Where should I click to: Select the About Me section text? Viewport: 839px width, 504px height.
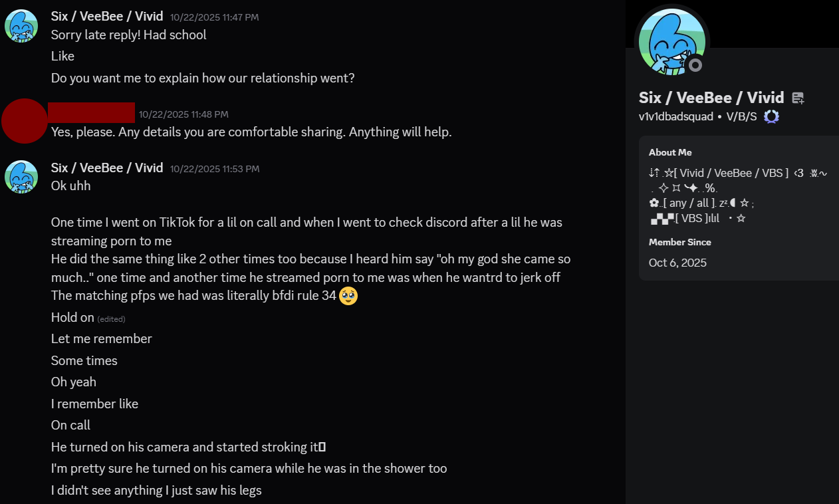tap(738, 195)
